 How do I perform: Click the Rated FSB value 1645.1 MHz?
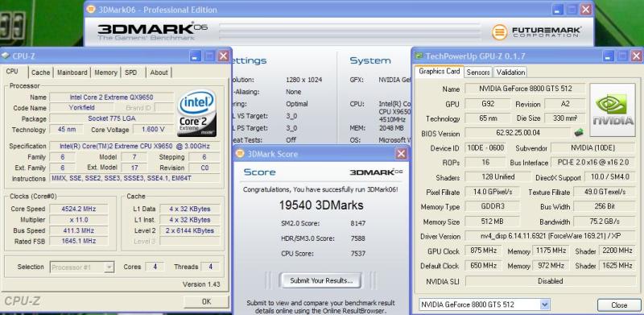79,241
